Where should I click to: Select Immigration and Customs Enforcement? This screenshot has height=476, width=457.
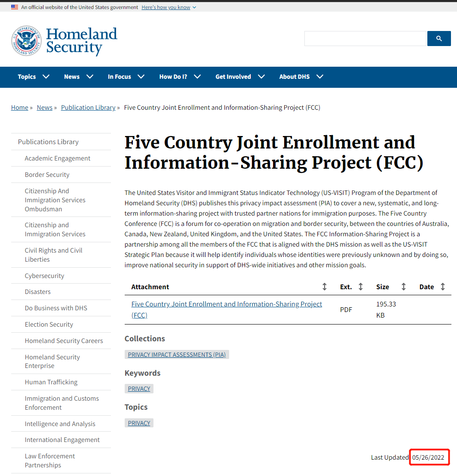(62, 403)
